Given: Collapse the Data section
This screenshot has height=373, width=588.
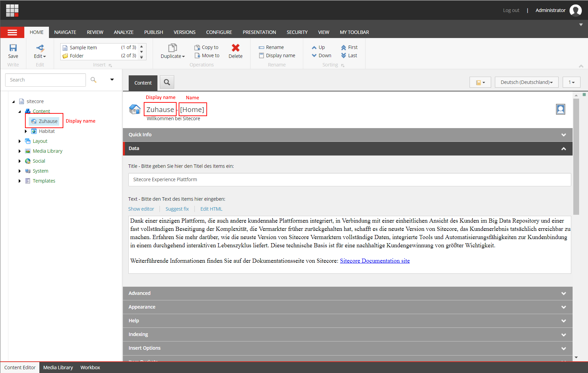Looking at the screenshot, I should click(x=563, y=149).
